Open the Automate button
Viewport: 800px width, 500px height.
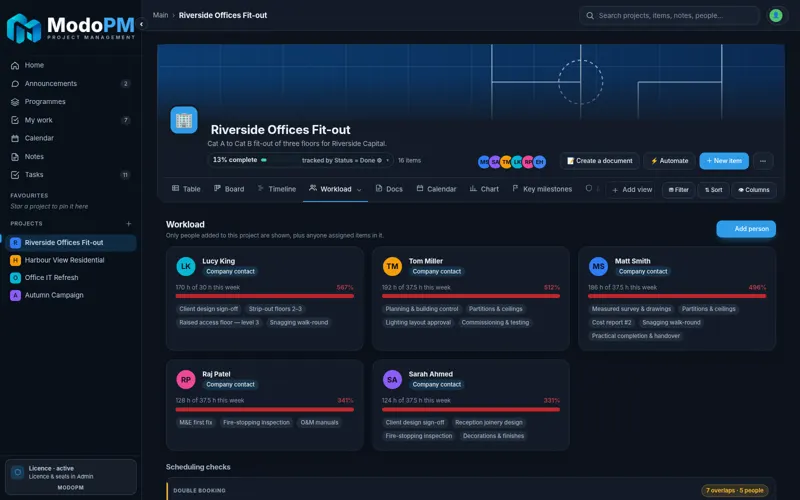click(x=669, y=161)
